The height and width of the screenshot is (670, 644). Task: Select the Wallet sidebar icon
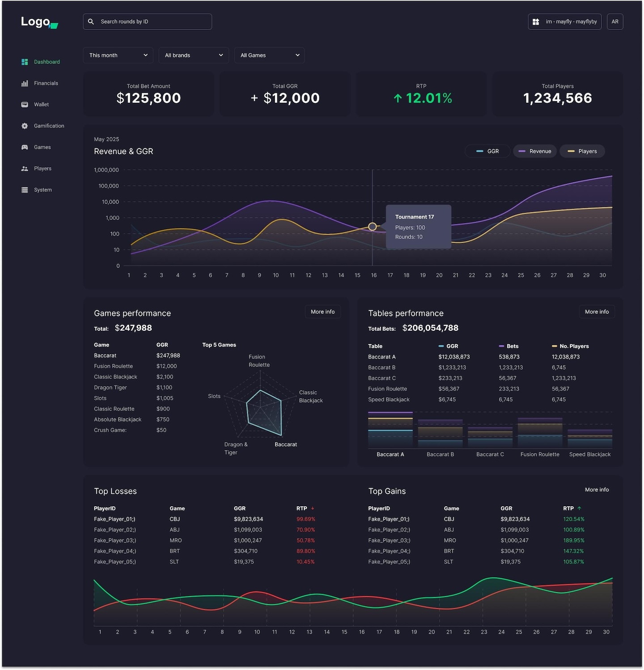25,104
